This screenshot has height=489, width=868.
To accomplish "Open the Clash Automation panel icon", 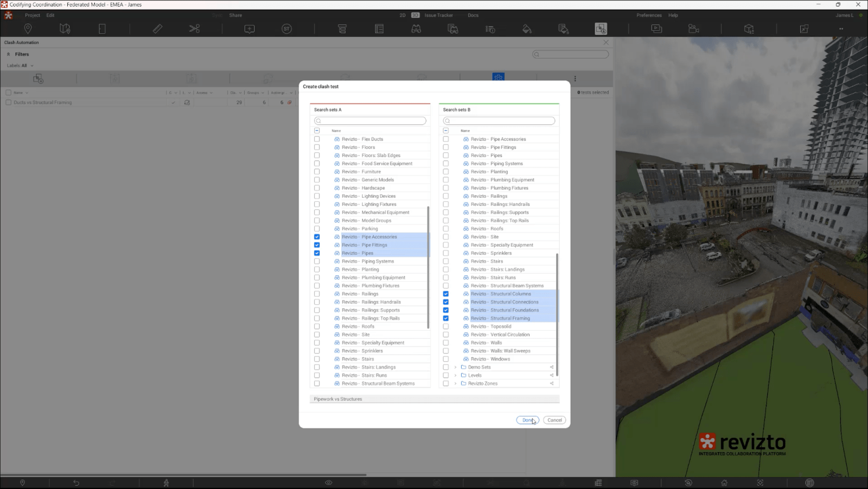I will pos(601,28).
